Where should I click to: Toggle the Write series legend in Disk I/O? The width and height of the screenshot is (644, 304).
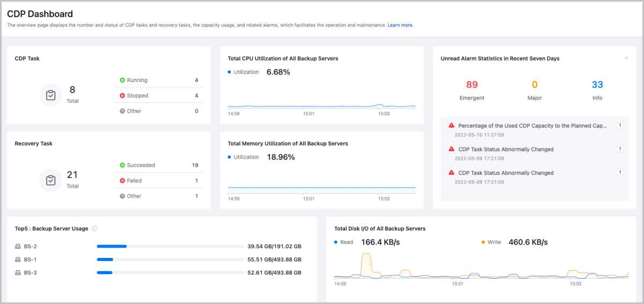pos(490,242)
